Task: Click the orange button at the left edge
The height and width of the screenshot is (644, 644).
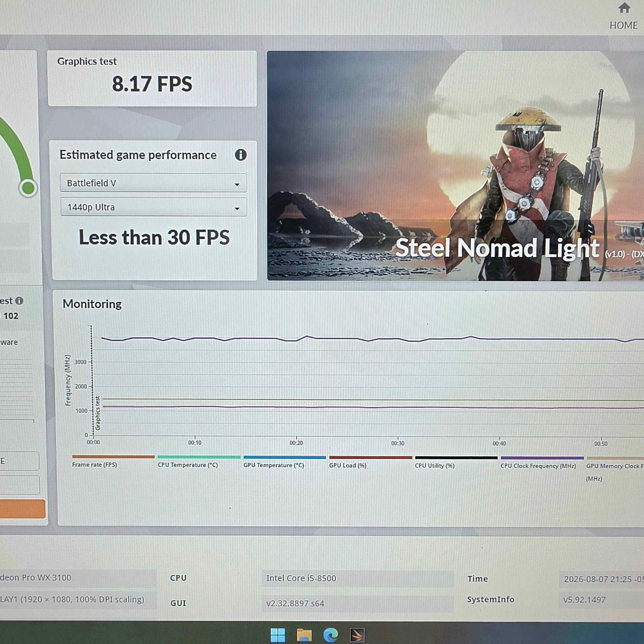Action: coord(23,509)
